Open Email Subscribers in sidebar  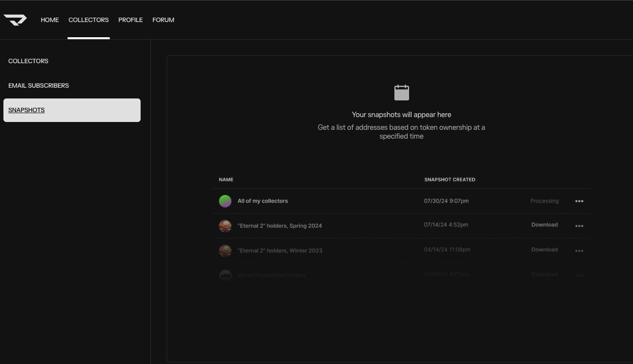point(39,86)
